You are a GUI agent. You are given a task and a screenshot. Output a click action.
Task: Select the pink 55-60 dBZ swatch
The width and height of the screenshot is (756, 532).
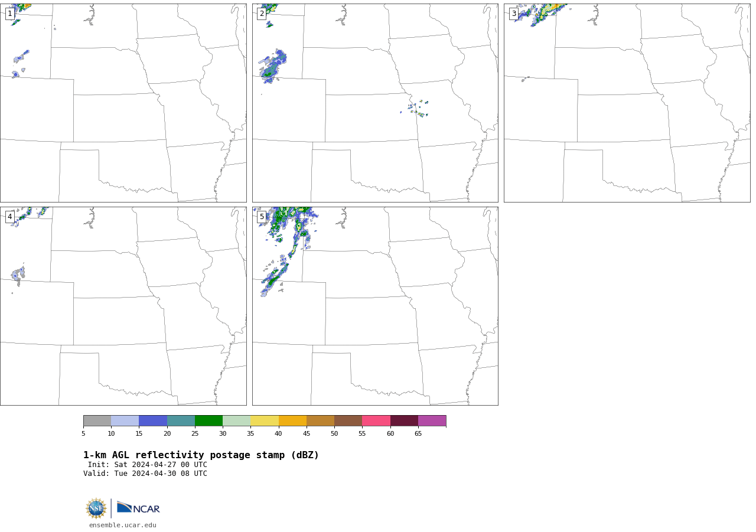[x=376, y=421]
